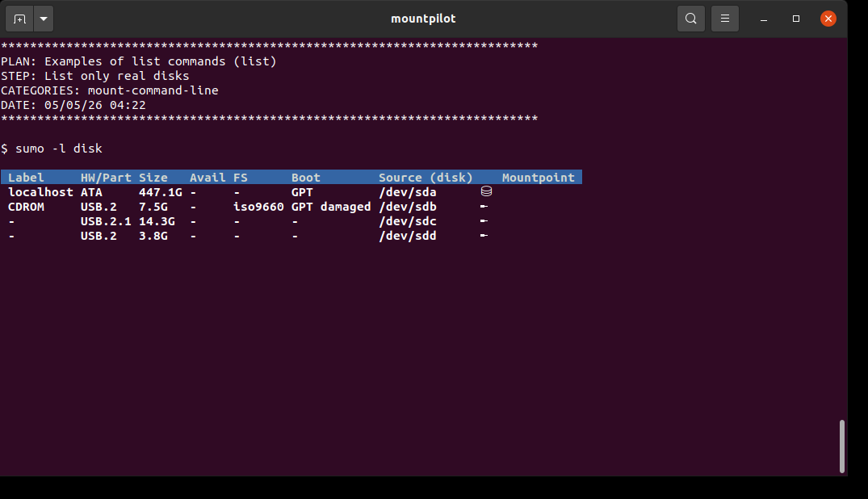Image resolution: width=868 pixels, height=499 pixels.
Task: Open the hamburger menu
Action: point(724,19)
